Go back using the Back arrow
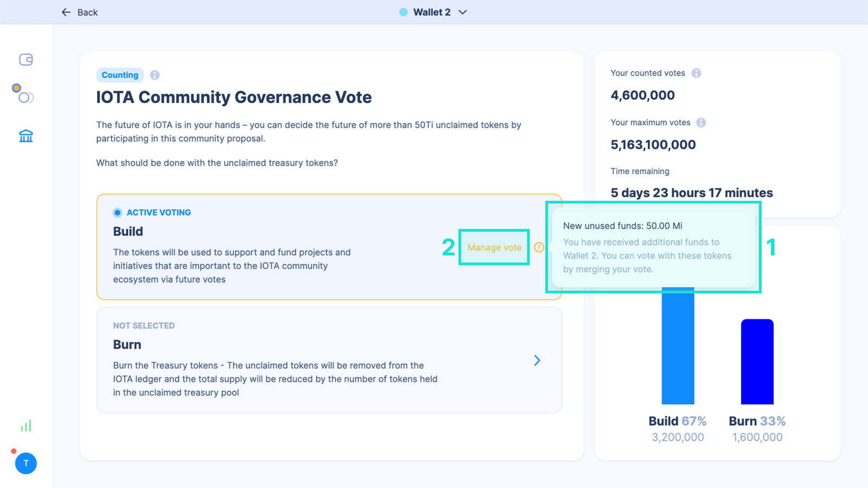Screen dimensions: 868x488 pos(79,12)
